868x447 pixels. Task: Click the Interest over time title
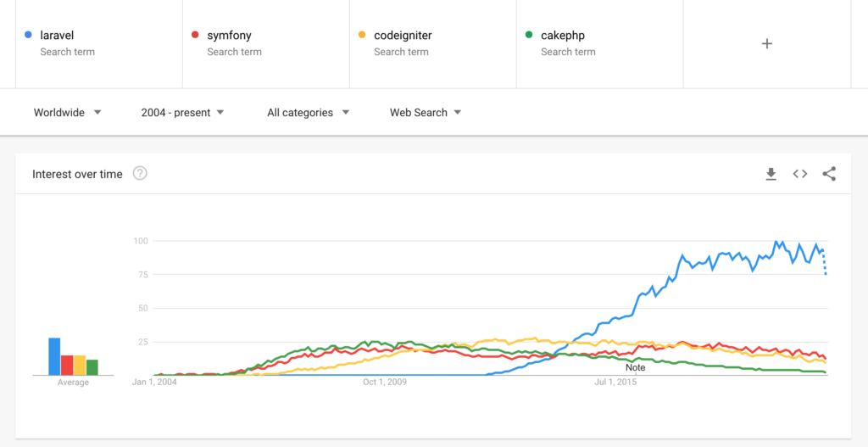pos(77,174)
